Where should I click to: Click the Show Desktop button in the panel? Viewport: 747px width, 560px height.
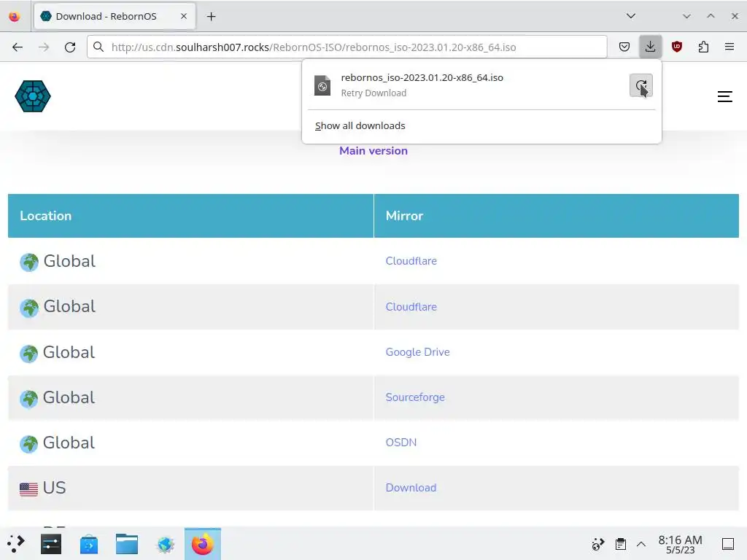[x=728, y=544]
